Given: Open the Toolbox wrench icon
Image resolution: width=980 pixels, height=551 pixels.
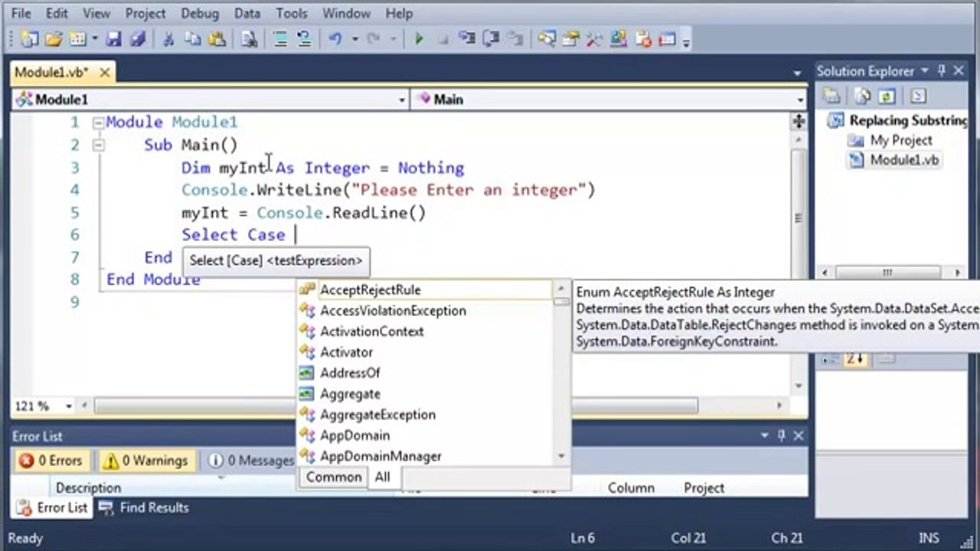Looking at the screenshot, I should (x=594, y=39).
